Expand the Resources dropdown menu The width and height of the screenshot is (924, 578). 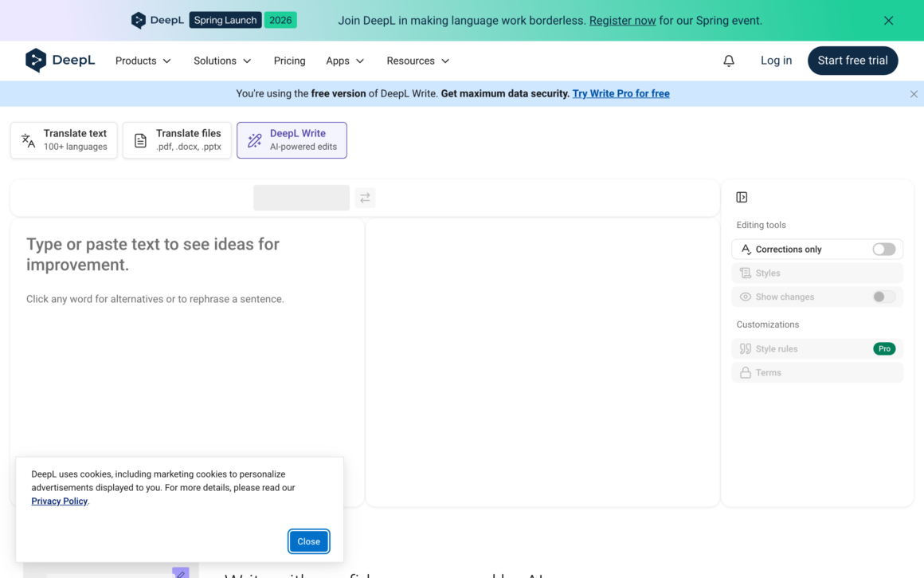point(418,61)
